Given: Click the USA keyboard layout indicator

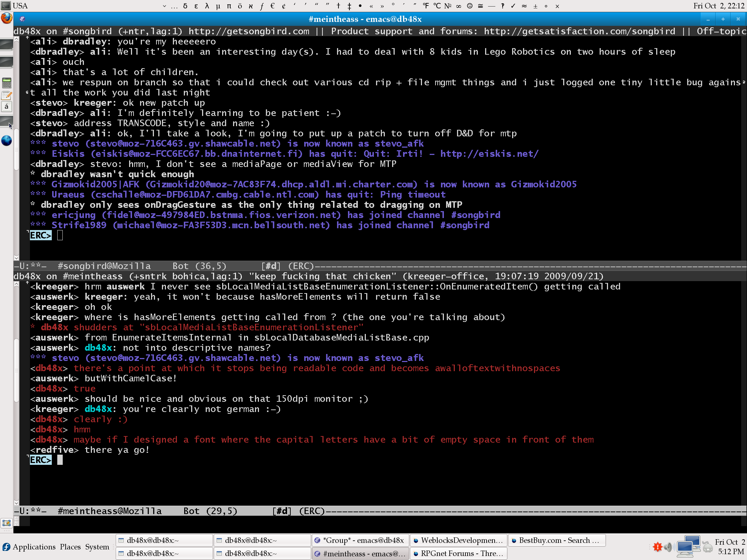Looking at the screenshot, I should 20,6.
